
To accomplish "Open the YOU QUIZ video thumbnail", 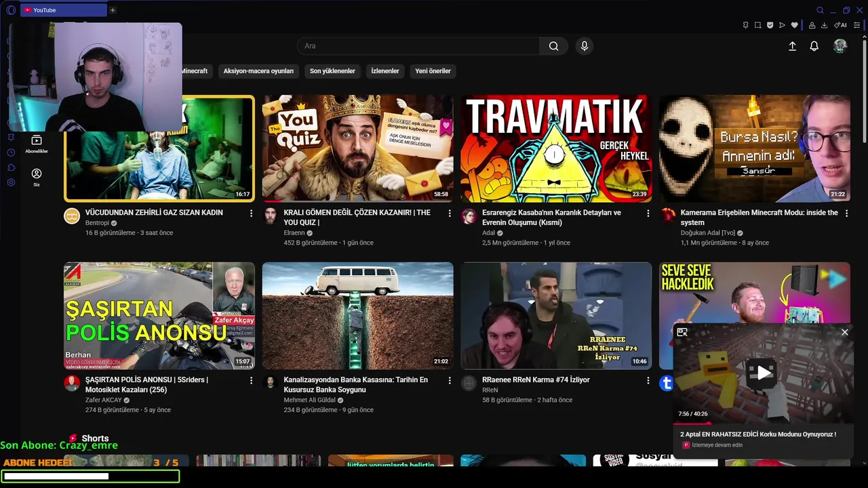I will pyautogui.click(x=357, y=148).
